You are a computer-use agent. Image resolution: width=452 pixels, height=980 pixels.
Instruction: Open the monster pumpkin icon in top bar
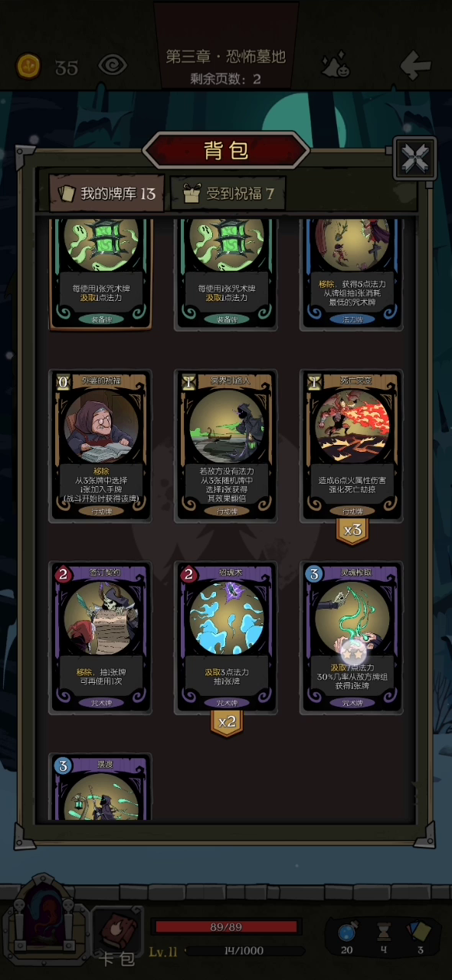tap(333, 66)
